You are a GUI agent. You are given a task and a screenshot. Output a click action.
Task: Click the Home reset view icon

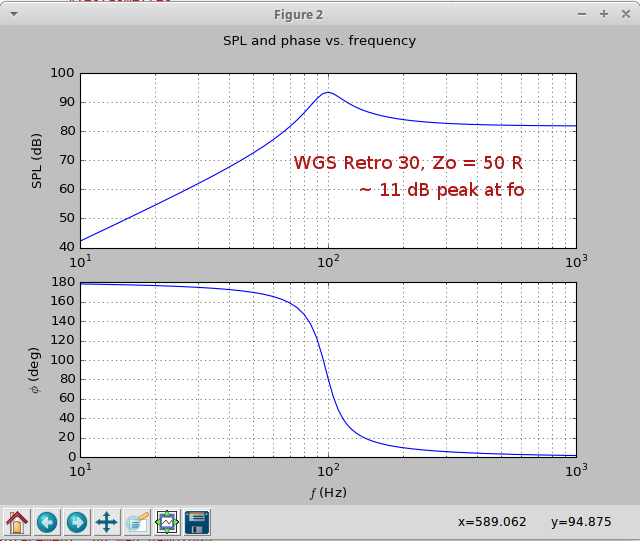tap(17, 522)
